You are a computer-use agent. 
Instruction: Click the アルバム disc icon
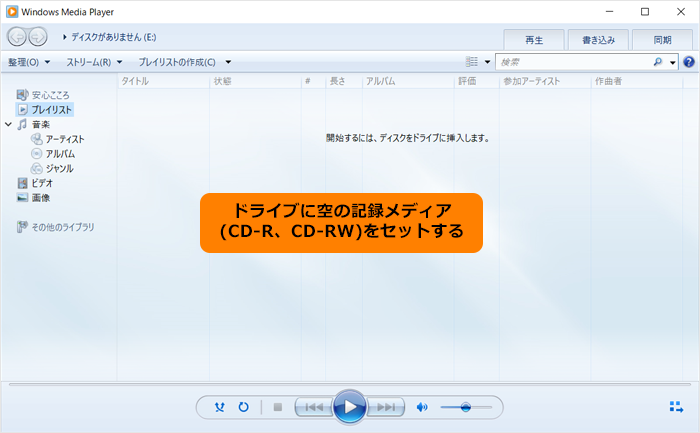[x=37, y=154]
